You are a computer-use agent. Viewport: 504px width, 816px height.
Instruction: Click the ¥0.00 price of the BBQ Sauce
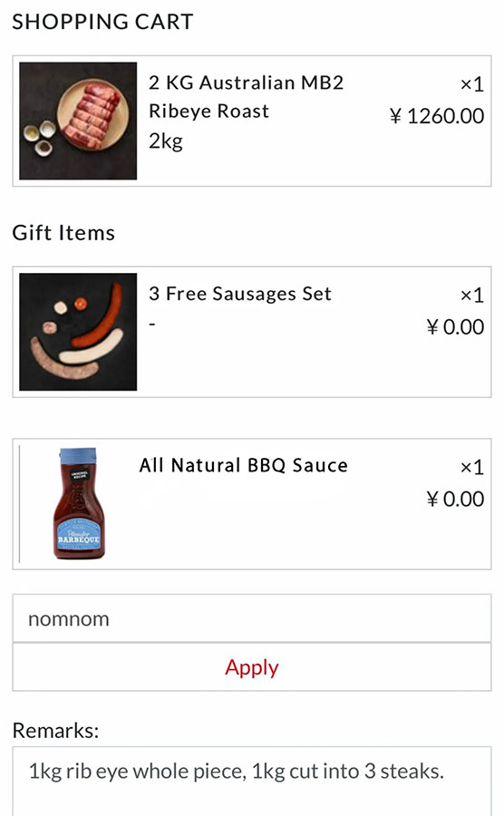[455, 499]
